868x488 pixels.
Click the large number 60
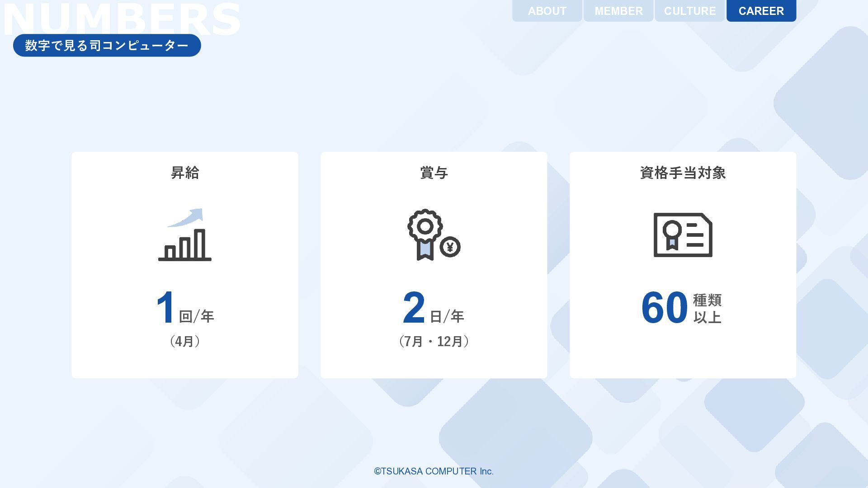coord(664,308)
